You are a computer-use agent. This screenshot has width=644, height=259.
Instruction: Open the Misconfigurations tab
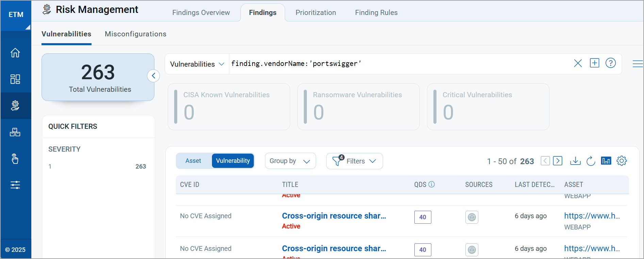tap(135, 34)
